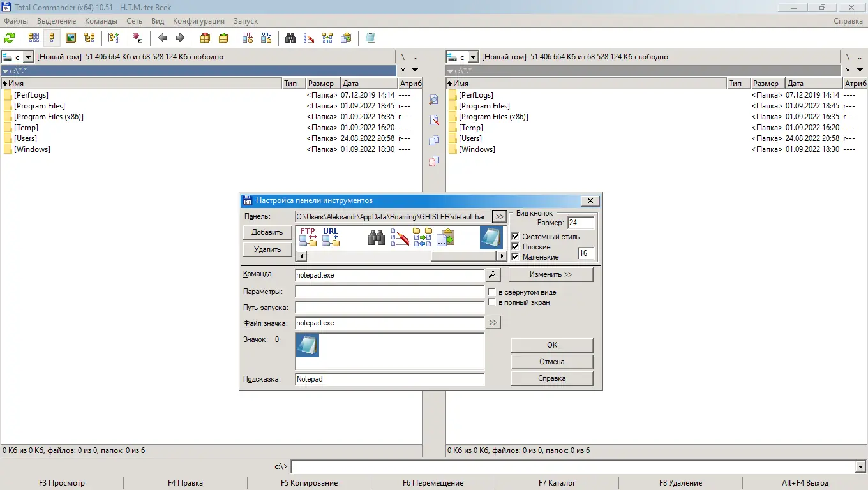Click the pack files archive icon
Screen dimensions: 868x490
coord(205,38)
